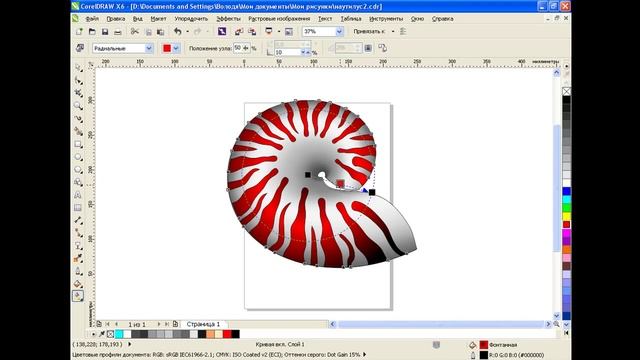This screenshot has height=360, width=640.
Task: Select the Basic Shapes tool in the toolbox
Action: (x=78, y=182)
